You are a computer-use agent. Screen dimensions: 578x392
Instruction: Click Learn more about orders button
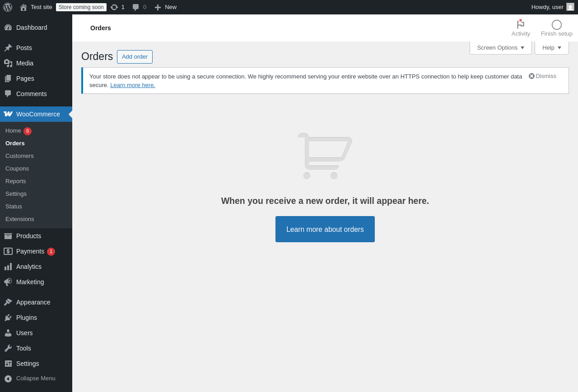pyautogui.click(x=325, y=229)
